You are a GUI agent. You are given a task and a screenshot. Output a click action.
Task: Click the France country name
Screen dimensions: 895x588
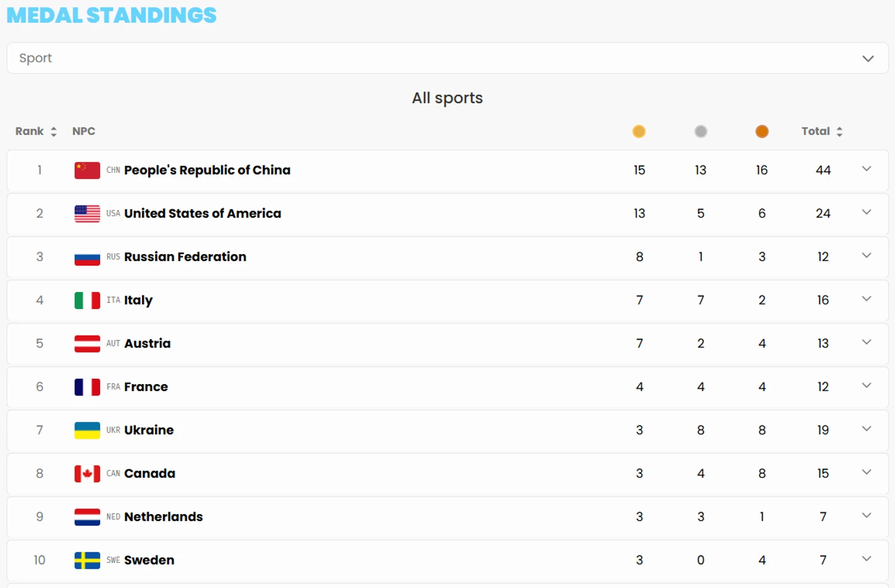pyautogui.click(x=146, y=387)
